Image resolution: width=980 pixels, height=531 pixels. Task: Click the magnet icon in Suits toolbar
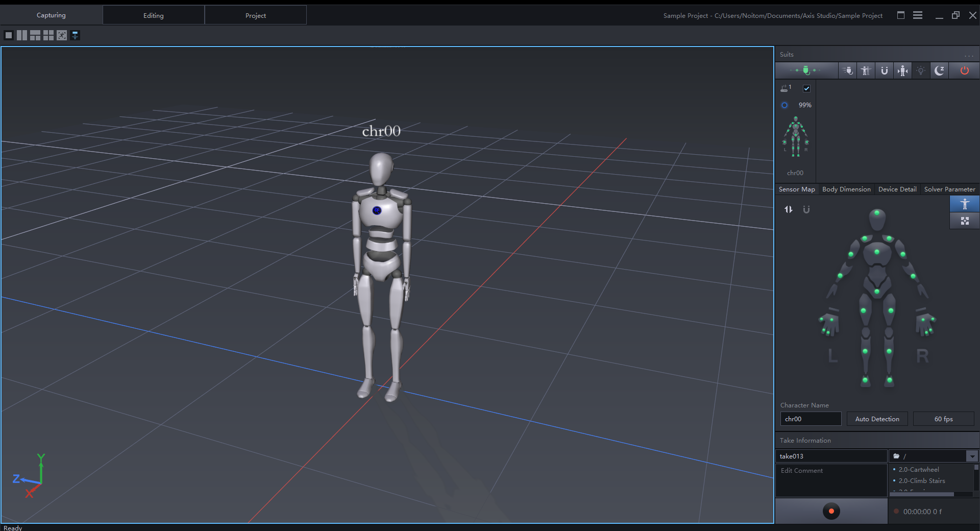(x=884, y=70)
